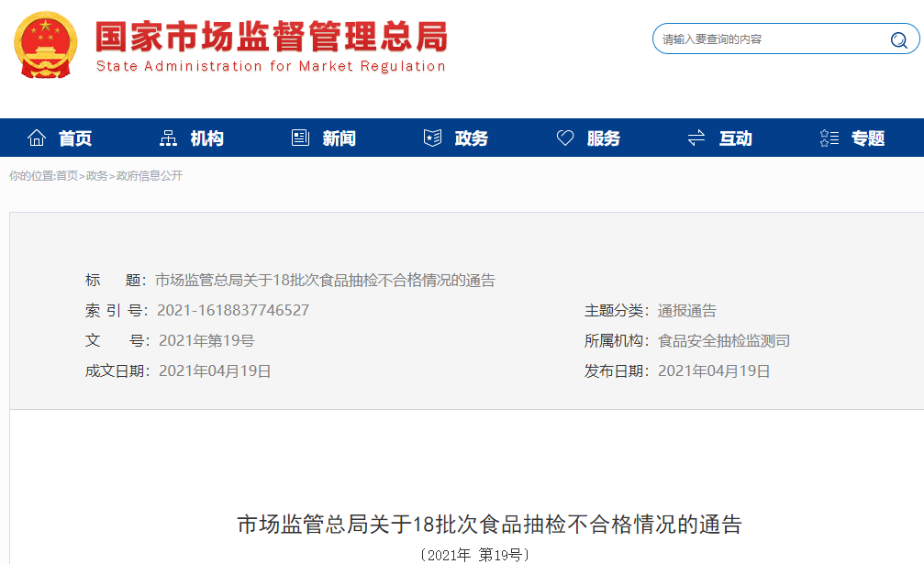Follow the 首页 breadcrumb link
Image resolution: width=924 pixels, height=564 pixels.
tap(67, 175)
